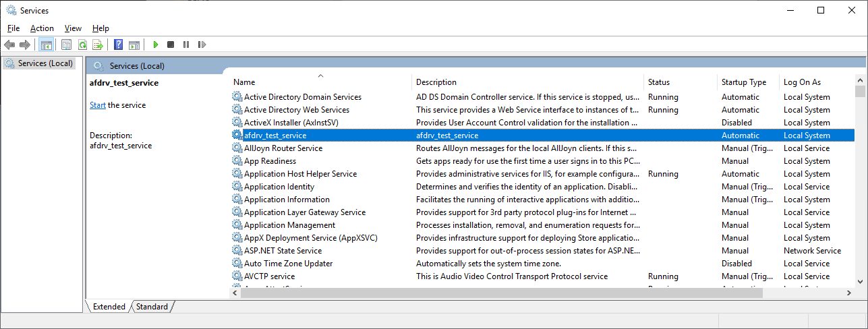Click Running status of Application Host Helper Service
The image size is (868, 329).
(x=663, y=174)
